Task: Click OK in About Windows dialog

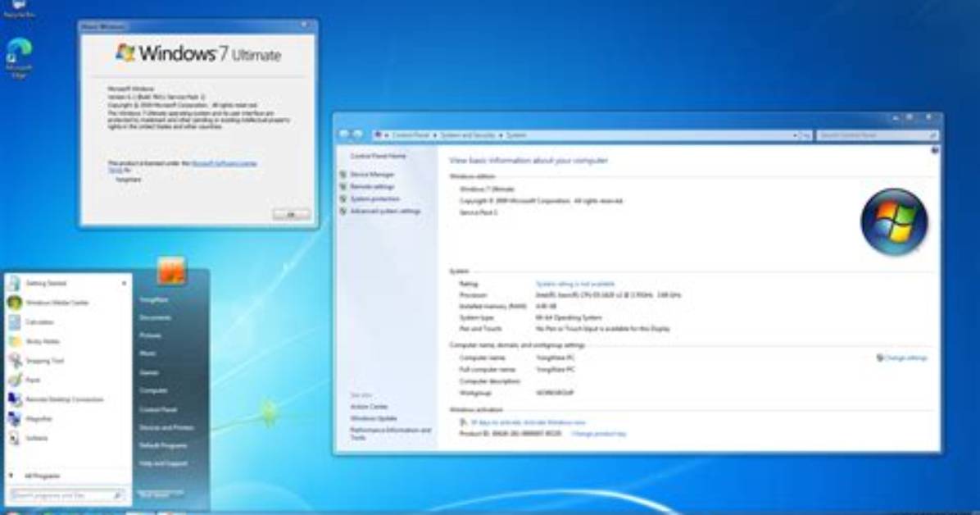Action: pos(291,215)
